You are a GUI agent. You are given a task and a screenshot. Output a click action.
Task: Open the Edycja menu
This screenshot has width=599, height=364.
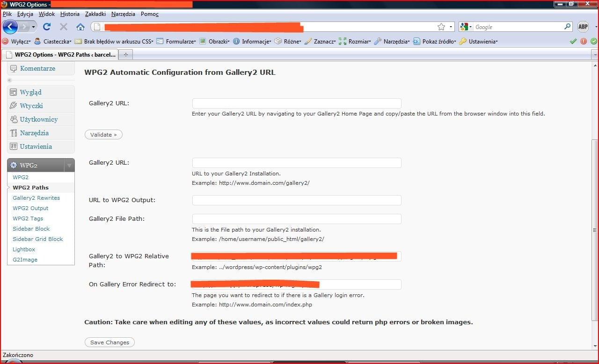click(25, 14)
